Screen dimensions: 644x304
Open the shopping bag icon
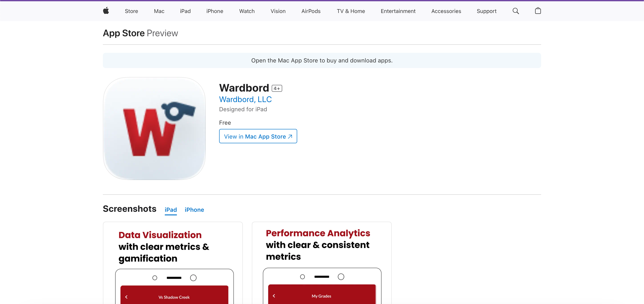(538, 11)
